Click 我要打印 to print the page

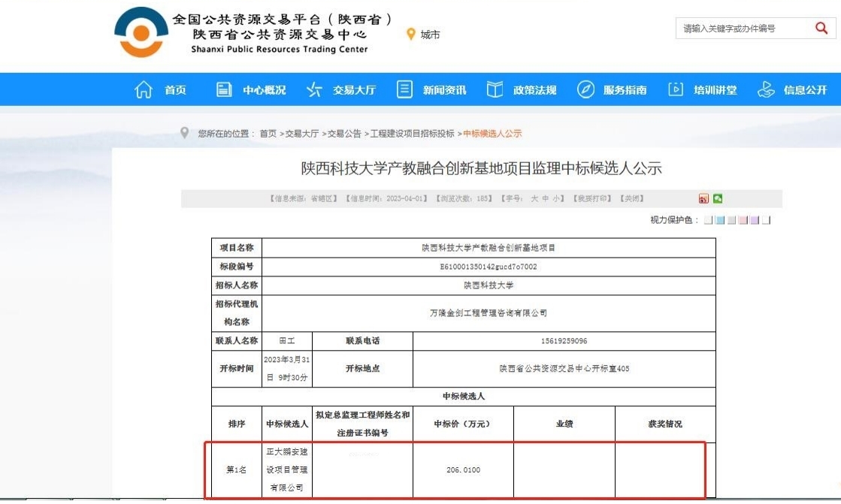click(x=594, y=199)
